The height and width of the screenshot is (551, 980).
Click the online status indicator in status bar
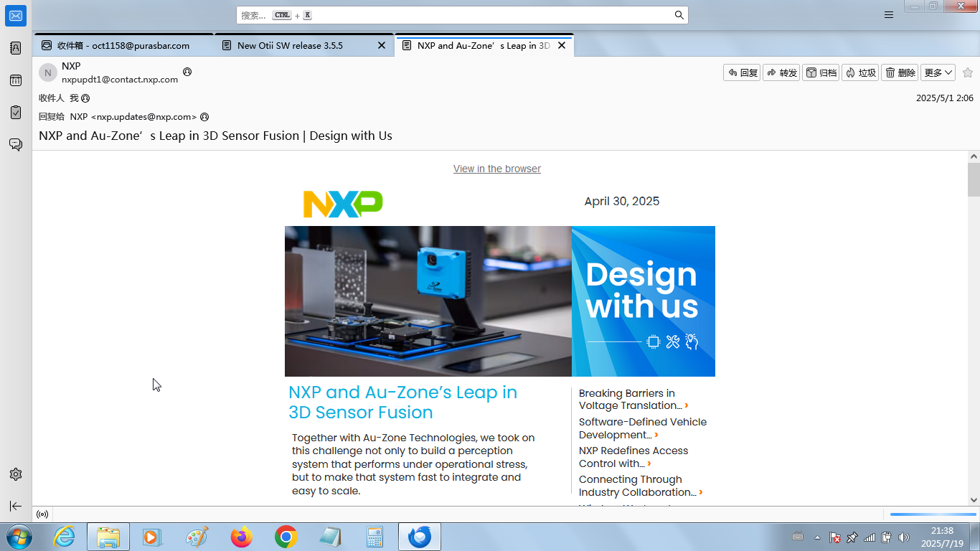click(x=42, y=514)
